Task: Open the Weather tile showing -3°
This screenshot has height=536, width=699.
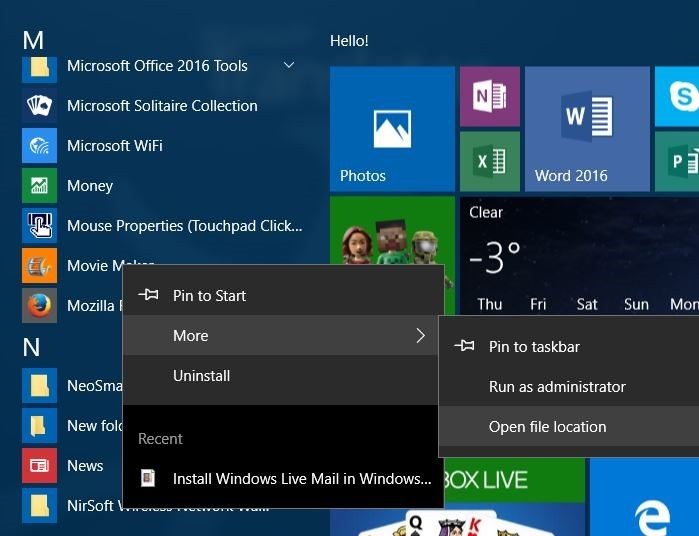Action: coord(580,256)
